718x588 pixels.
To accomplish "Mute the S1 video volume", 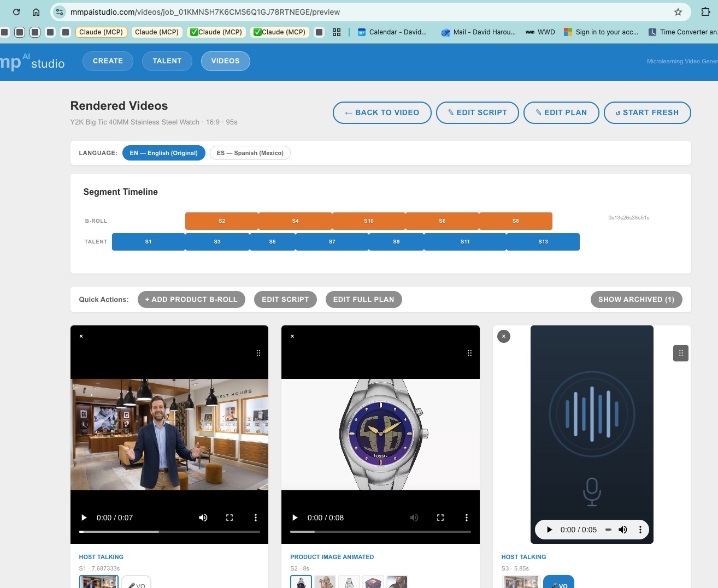I will click(203, 518).
